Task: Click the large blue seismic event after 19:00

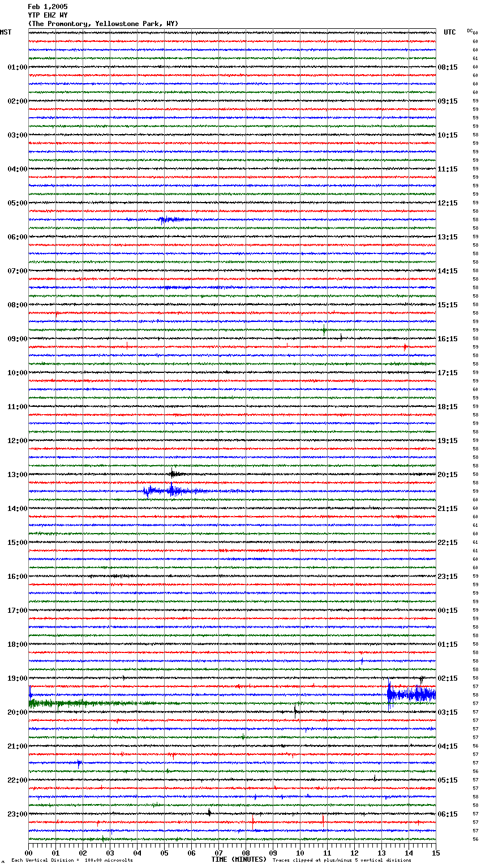Action: click(411, 694)
